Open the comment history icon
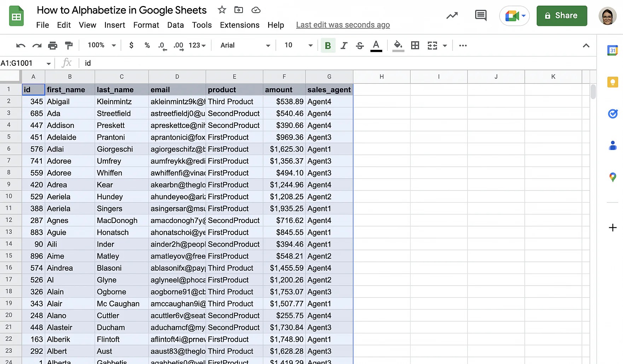 pyautogui.click(x=481, y=16)
